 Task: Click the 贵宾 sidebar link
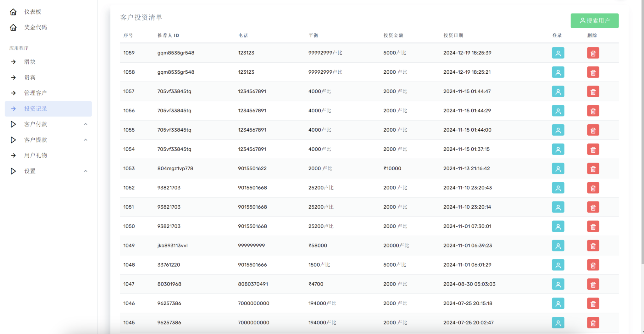[x=30, y=77]
